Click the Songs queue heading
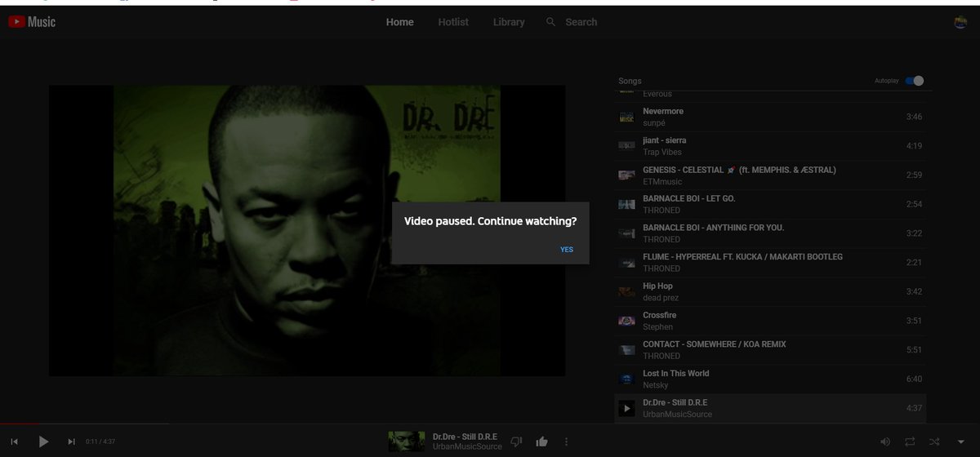The width and height of the screenshot is (980, 457). (630, 81)
